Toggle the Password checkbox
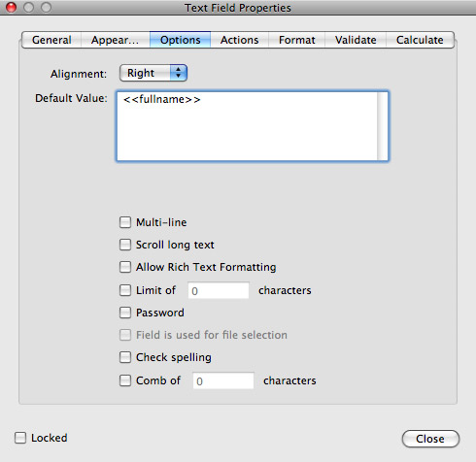Screen dimensions: 476x462 (x=125, y=313)
